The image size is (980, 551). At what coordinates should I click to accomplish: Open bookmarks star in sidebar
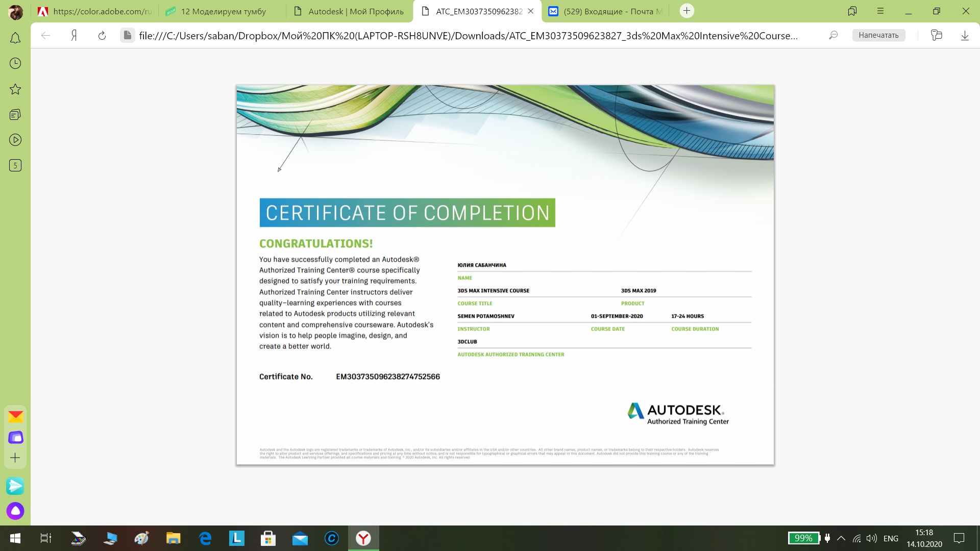coord(15,89)
